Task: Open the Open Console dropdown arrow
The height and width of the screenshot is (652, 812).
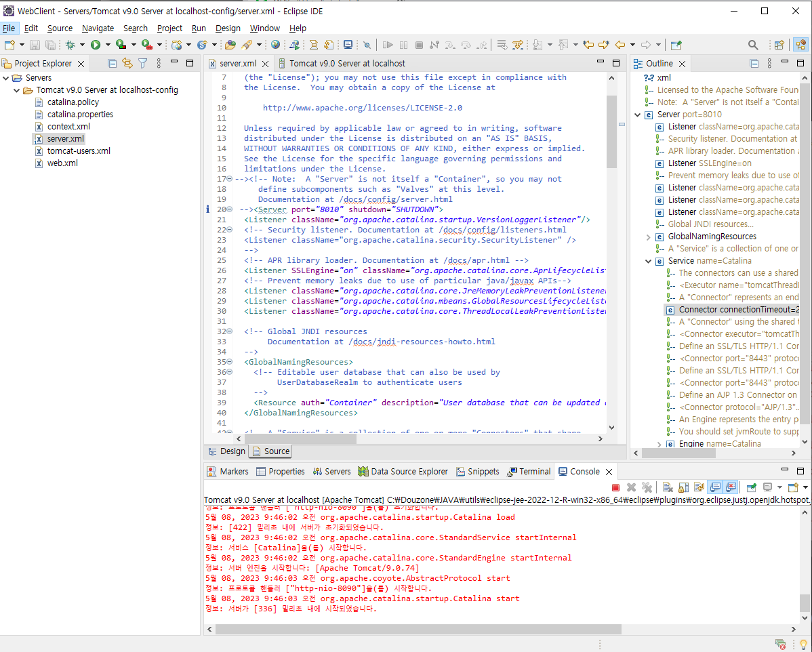Action: [805, 487]
